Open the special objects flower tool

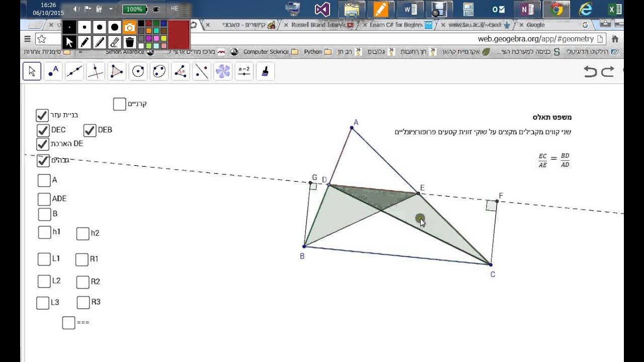(x=222, y=71)
